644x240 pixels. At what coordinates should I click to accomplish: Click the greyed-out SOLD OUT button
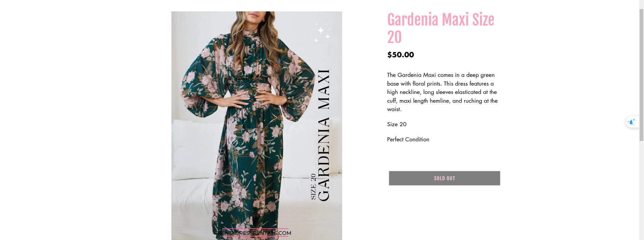point(444,178)
